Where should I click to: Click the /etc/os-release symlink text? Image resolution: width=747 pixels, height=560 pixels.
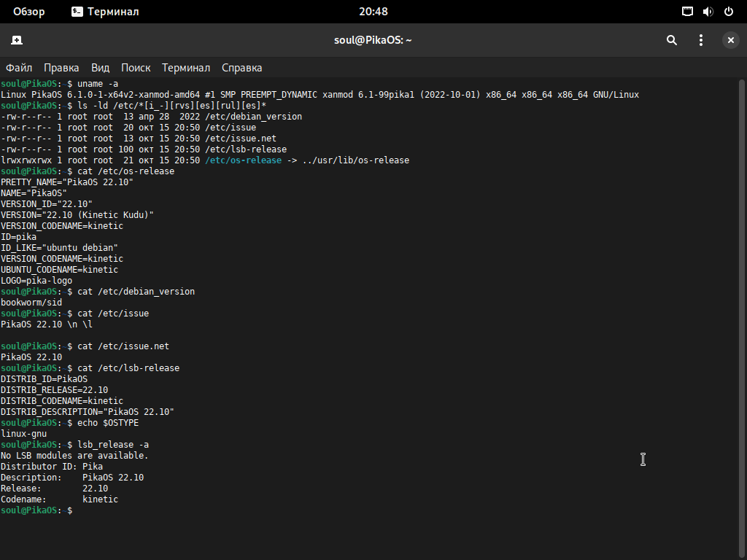click(x=244, y=160)
